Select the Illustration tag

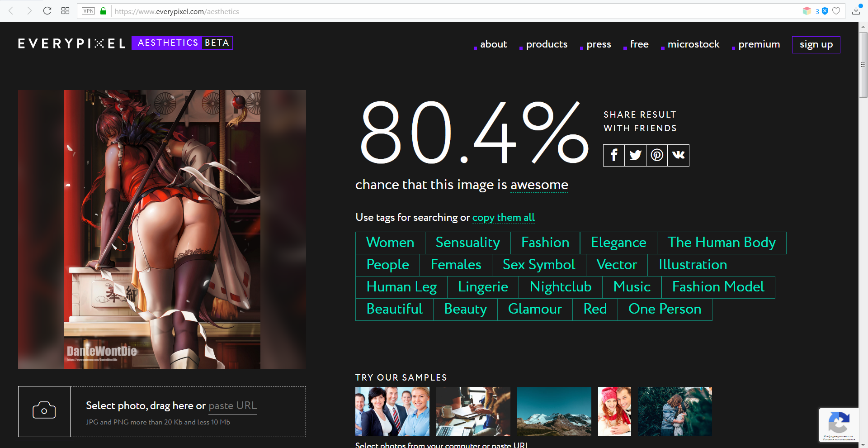click(x=693, y=265)
